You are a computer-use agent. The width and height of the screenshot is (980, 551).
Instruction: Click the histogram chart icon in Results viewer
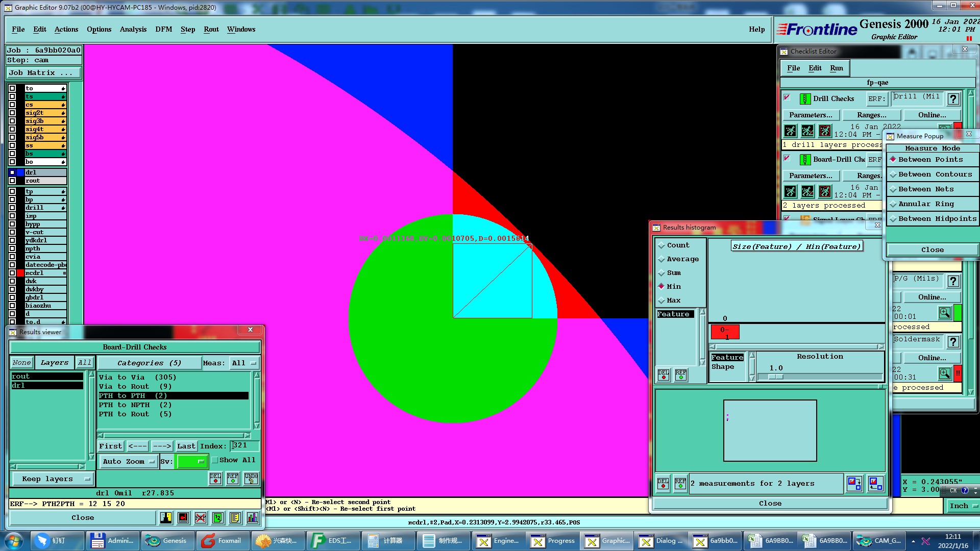(x=252, y=518)
